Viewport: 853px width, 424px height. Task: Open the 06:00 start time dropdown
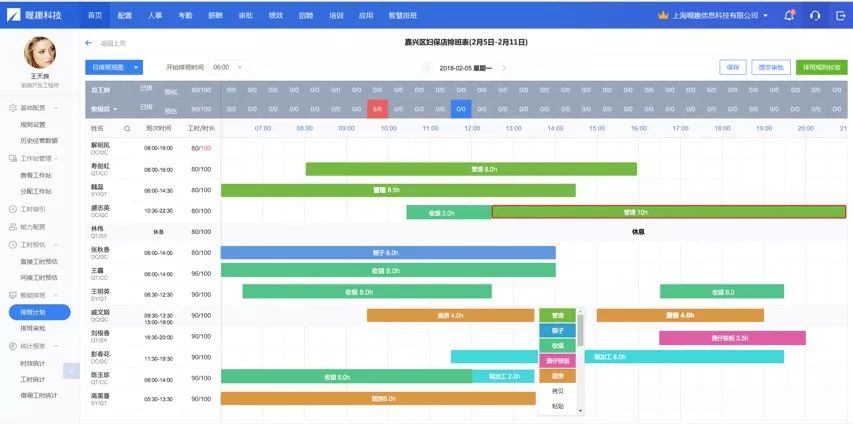click(x=228, y=67)
